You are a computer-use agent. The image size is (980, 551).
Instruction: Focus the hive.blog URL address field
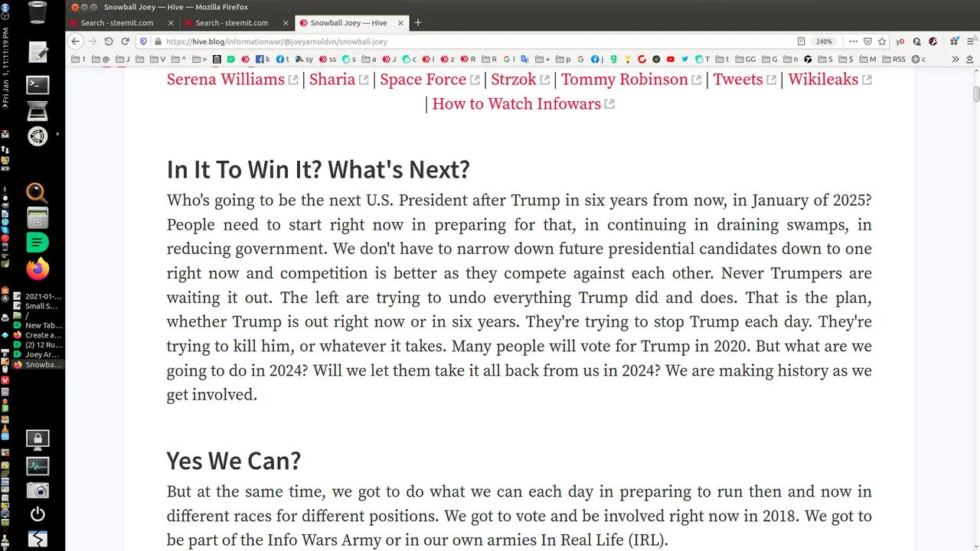point(475,41)
